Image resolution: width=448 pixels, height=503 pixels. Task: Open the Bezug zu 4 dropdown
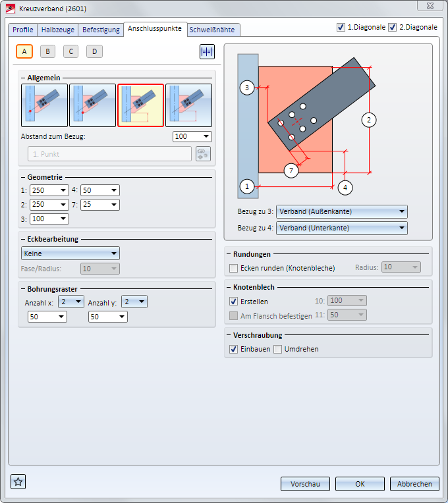click(x=342, y=228)
